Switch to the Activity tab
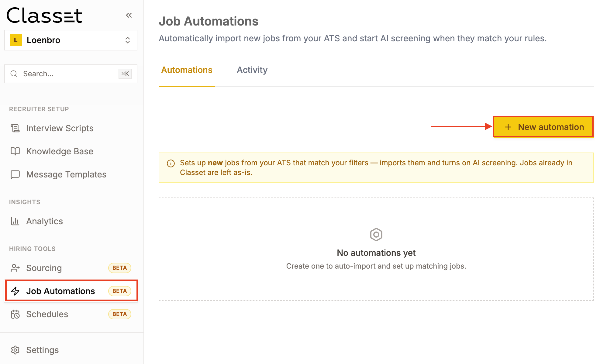The width and height of the screenshot is (600, 364). (x=252, y=70)
